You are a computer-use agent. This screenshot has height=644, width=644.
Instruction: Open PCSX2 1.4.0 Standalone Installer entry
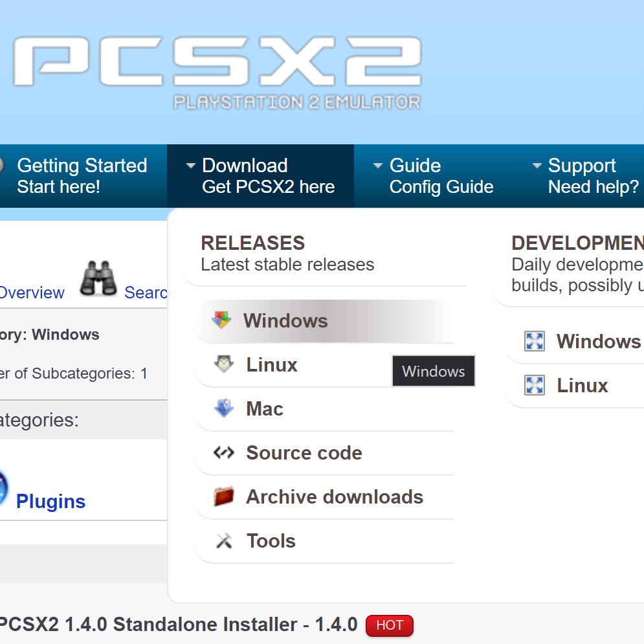click(179, 625)
